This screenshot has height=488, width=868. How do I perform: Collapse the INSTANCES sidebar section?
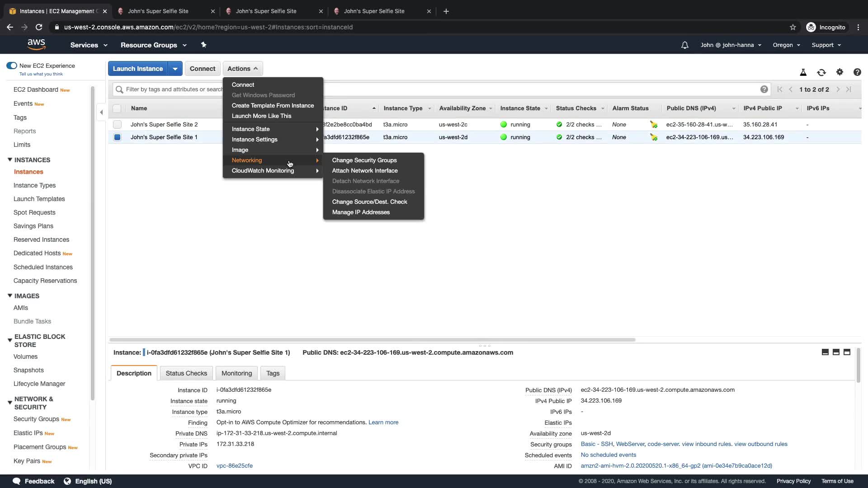[x=10, y=160]
